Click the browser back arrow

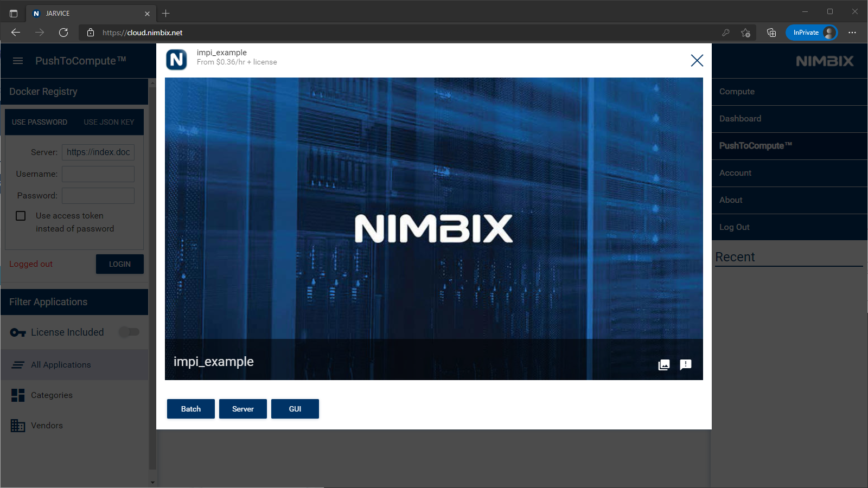click(16, 33)
